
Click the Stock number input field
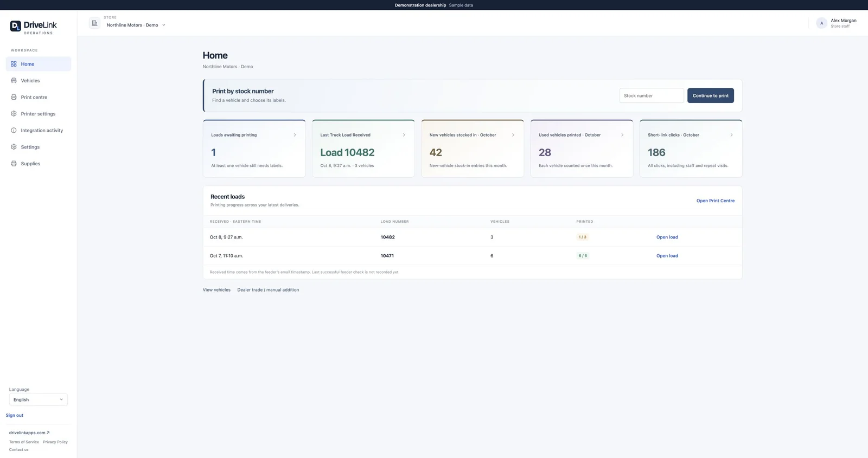coord(652,95)
